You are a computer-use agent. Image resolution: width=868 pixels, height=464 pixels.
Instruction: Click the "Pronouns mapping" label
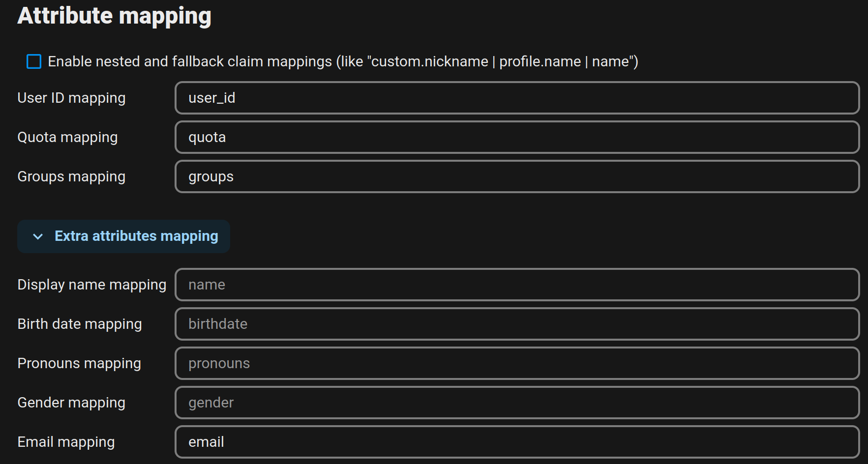pos(79,363)
